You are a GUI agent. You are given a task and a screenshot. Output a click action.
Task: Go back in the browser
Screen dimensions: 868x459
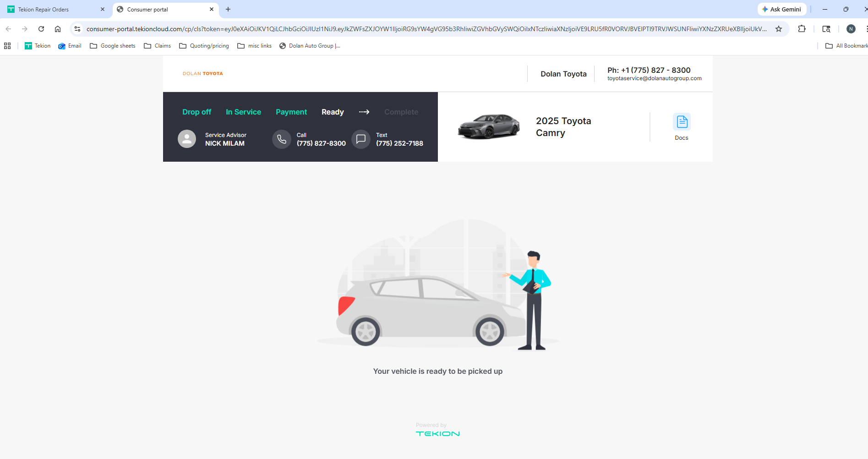coord(8,29)
